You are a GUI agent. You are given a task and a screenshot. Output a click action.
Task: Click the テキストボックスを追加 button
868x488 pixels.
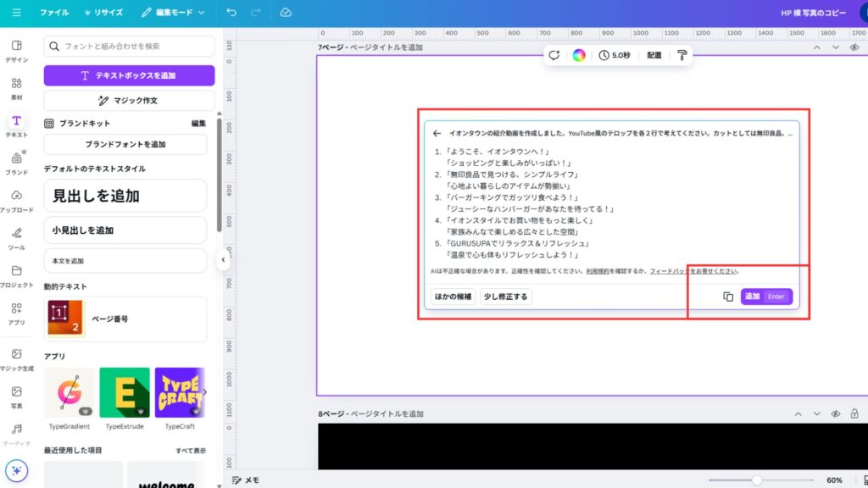tap(129, 75)
